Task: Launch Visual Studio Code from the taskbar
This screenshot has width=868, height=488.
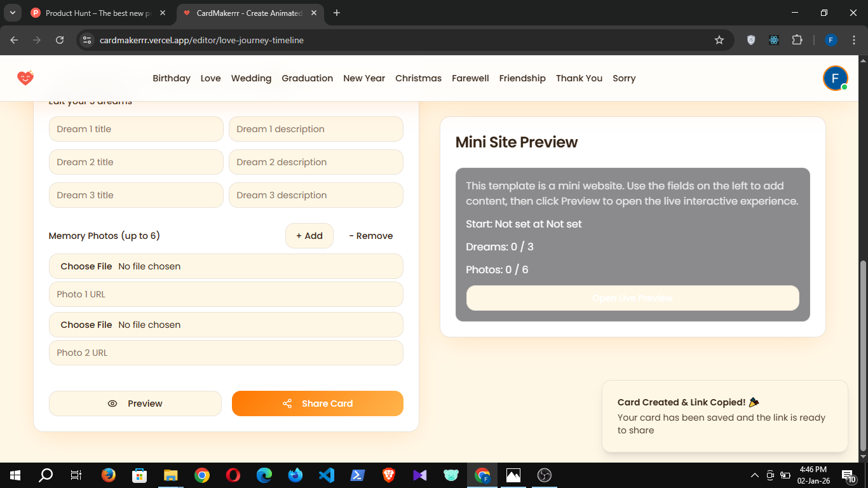Action: pyautogui.click(x=326, y=475)
